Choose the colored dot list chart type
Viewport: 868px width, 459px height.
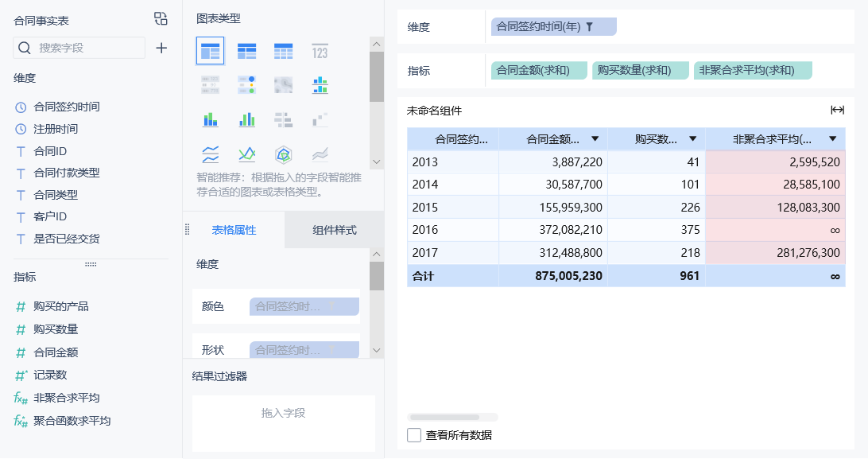[x=247, y=85]
